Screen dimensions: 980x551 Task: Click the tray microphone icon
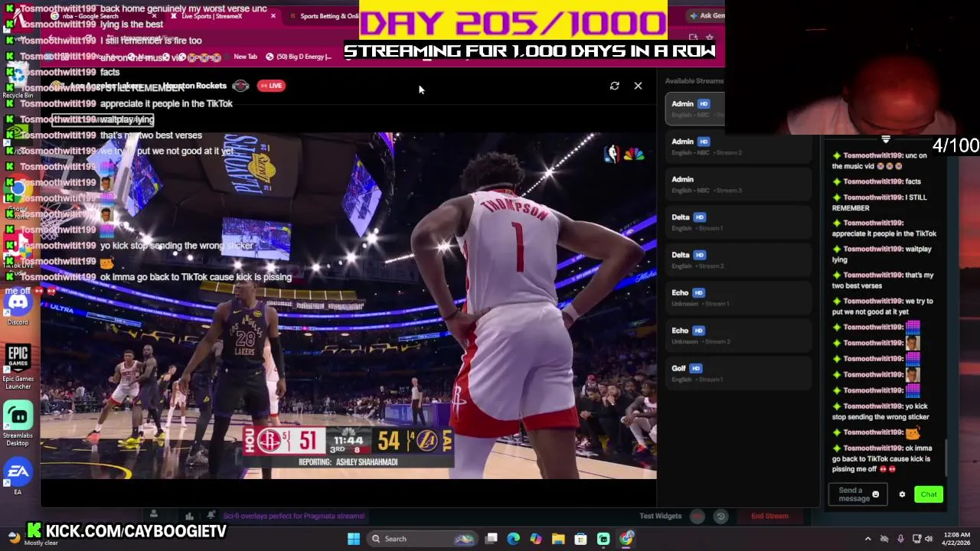[900, 539]
